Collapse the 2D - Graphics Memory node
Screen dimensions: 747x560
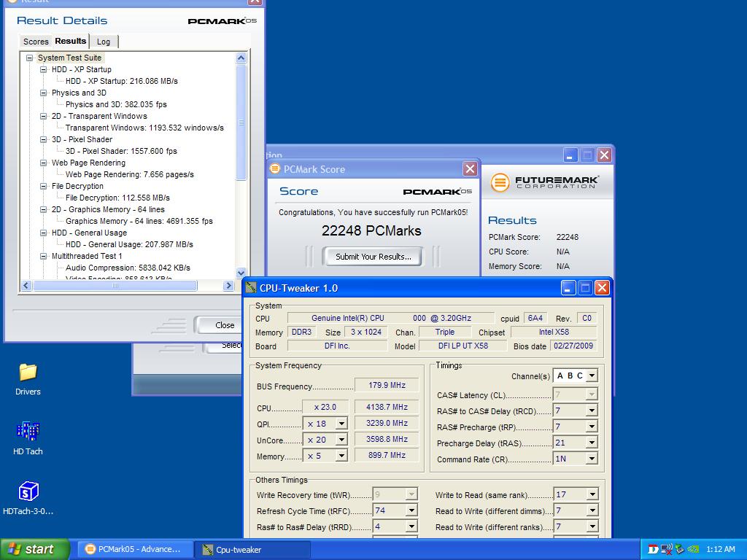pos(43,209)
